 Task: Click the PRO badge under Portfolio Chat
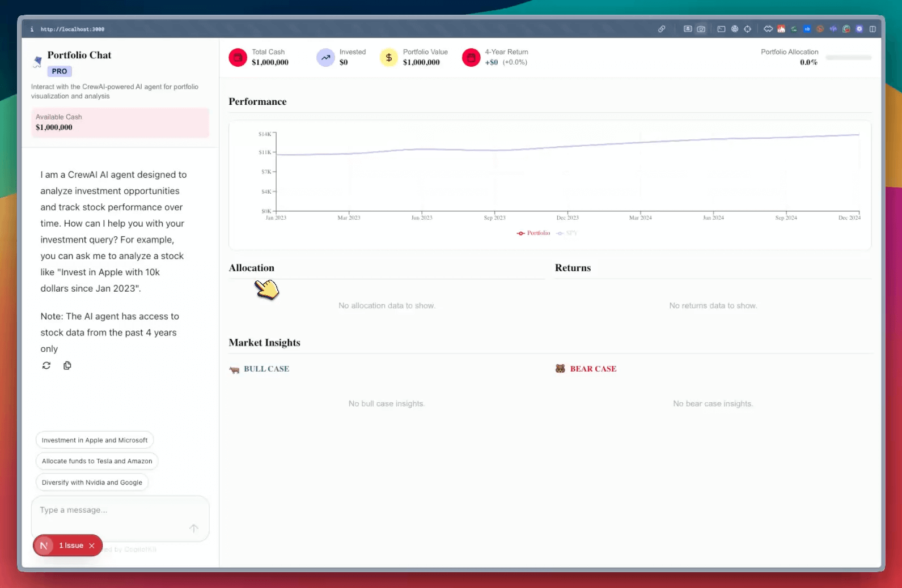(x=60, y=71)
